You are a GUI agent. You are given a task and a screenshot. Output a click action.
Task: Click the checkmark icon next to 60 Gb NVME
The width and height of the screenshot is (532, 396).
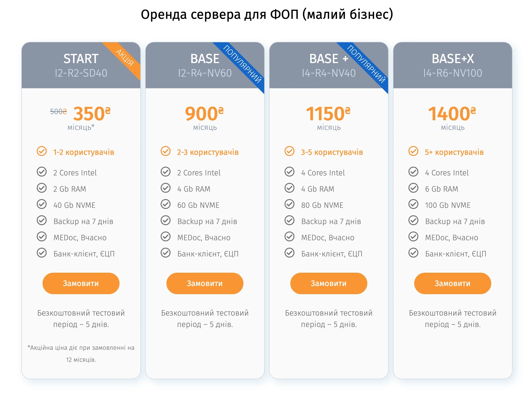(165, 204)
